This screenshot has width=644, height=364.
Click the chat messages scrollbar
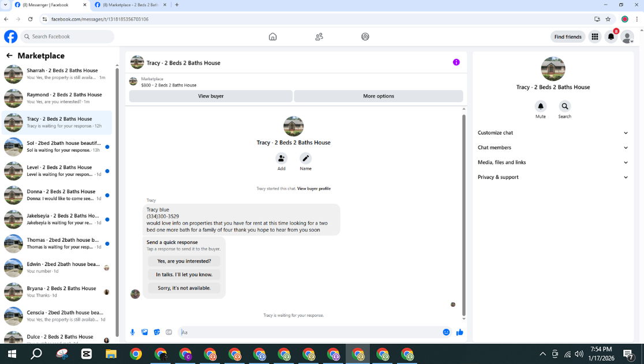[x=464, y=215]
